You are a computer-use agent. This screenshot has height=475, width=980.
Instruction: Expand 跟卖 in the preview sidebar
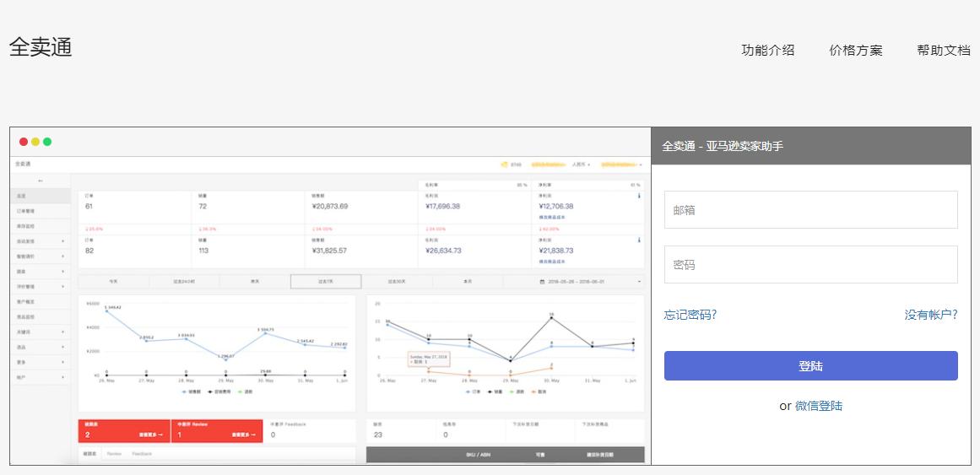coord(41,272)
